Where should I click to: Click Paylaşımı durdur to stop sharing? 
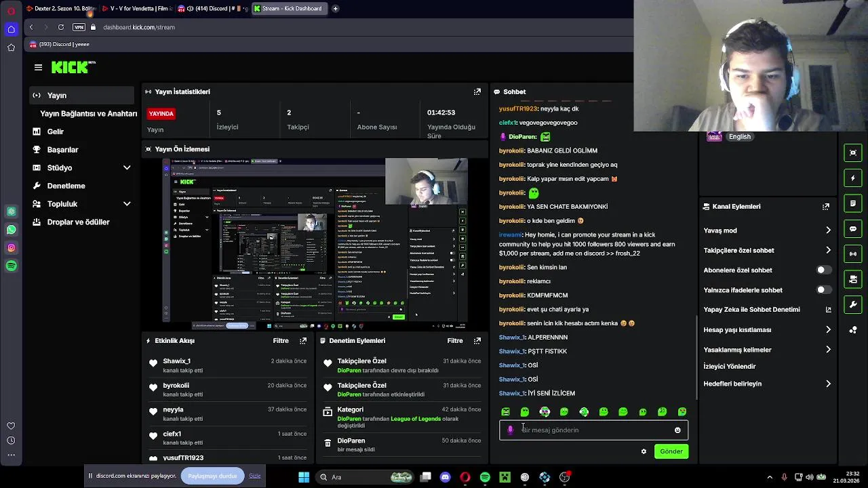point(212,476)
